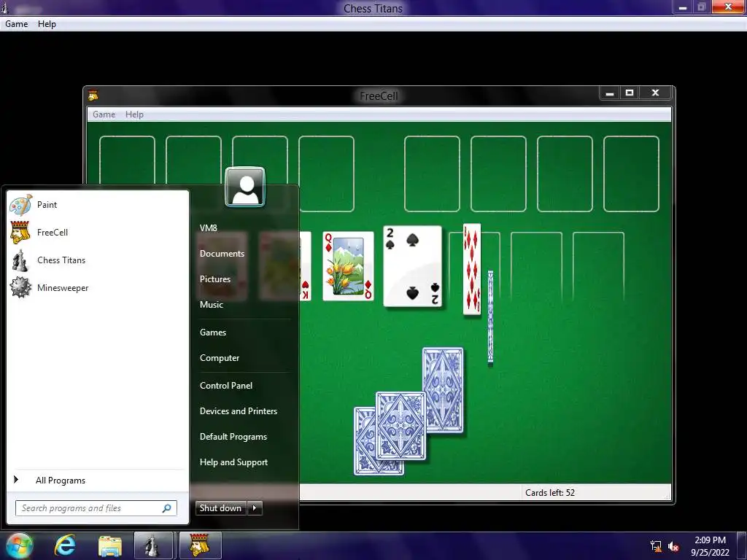Image resolution: width=747 pixels, height=560 pixels.
Task: Click the FreeCell window title icon
Action: 93,96
